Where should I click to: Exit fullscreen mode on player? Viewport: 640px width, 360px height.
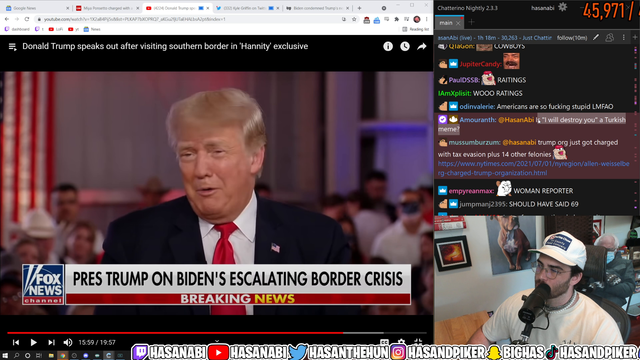point(418,342)
